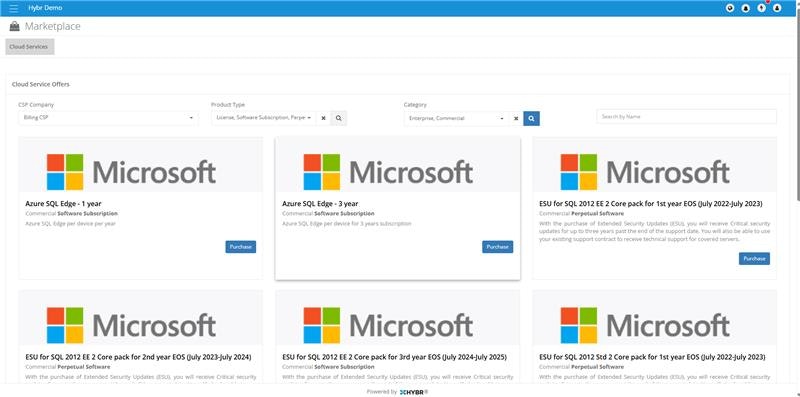Clear the Product Type filter selection

coord(323,118)
